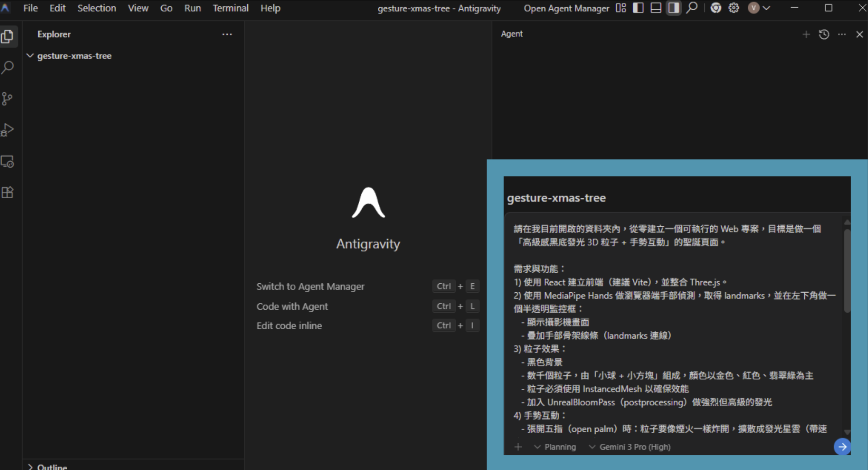Image resolution: width=868 pixels, height=470 pixels.
Task: Start a new Agent conversation
Action: click(x=806, y=34)
